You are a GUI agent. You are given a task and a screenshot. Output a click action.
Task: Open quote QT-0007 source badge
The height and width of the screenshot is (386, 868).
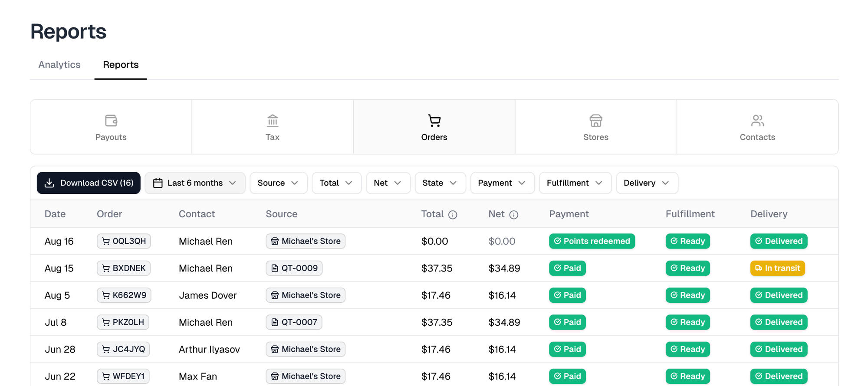tap(294, 322)
